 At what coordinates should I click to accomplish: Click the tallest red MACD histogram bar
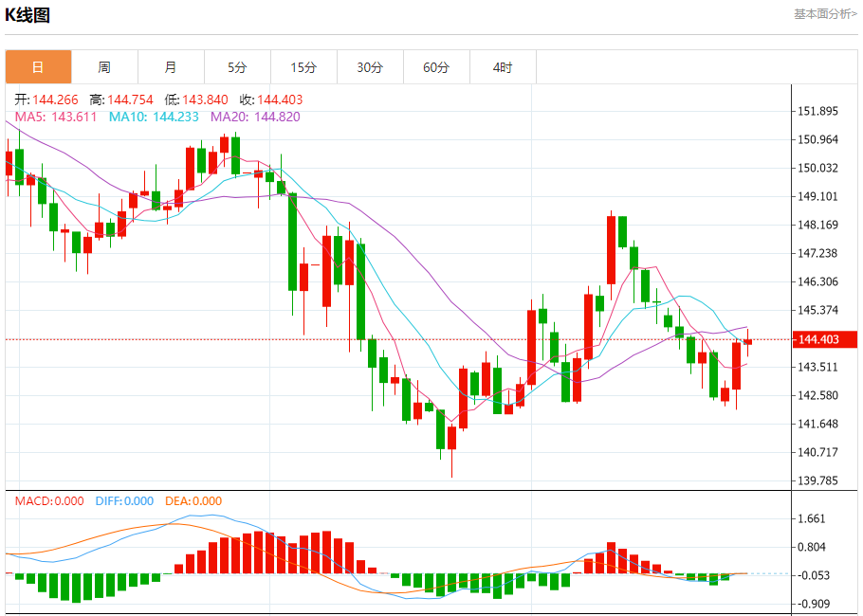click(327, 552)
